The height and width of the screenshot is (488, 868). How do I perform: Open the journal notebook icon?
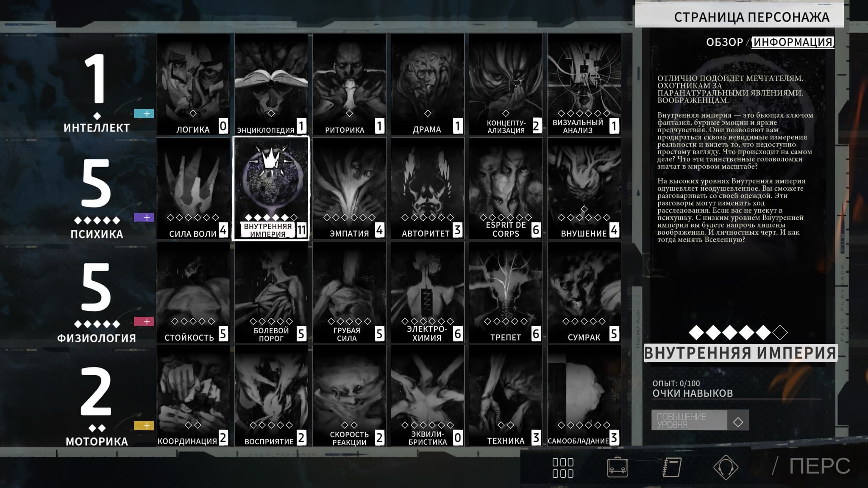(672, 467)
